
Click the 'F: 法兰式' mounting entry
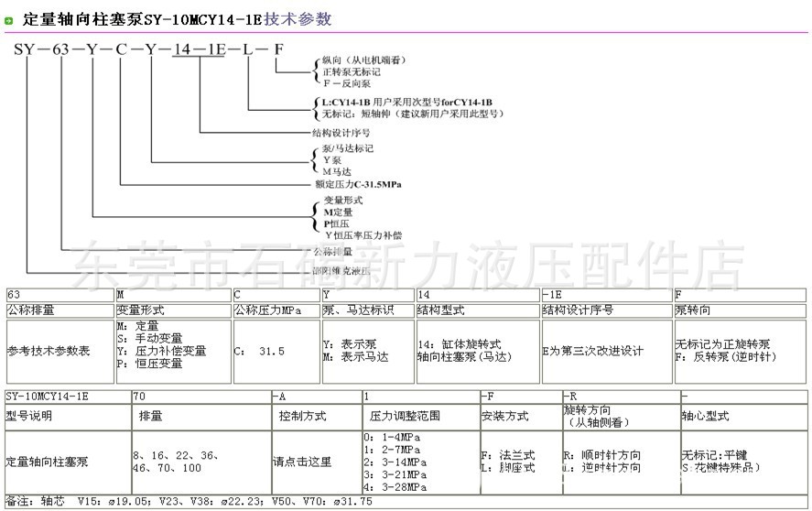pyautogui.click(x=507, y=455)
